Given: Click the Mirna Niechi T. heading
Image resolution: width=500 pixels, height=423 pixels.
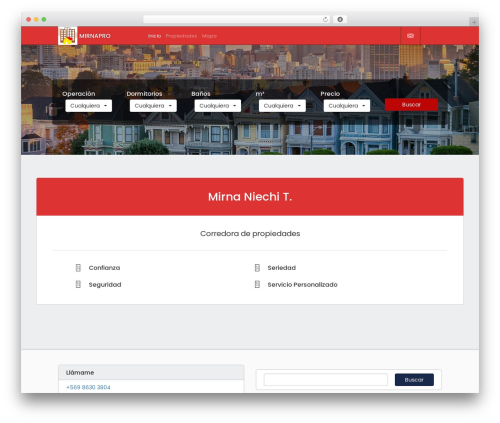Looking at the screenshot, I should [250, 197].
